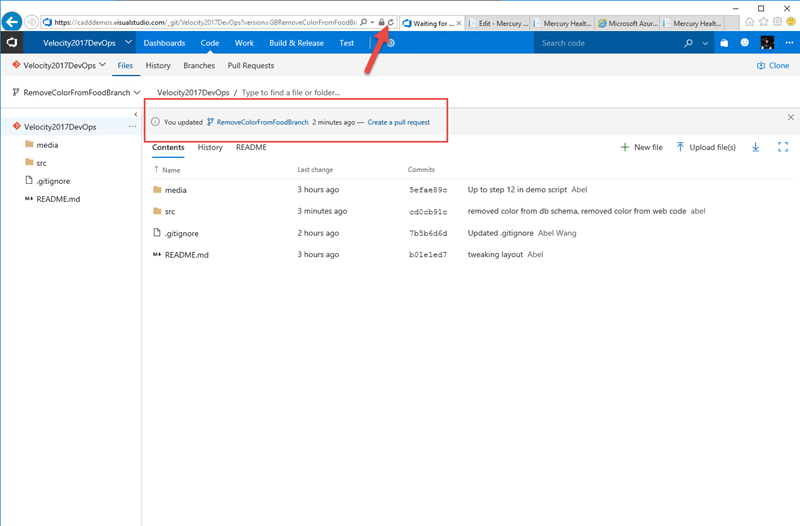Viewport: 800px width, 526px height.
Task: Click the Visual Studio logo home icon
Action: pyautogui.click(x=11, y=43)
